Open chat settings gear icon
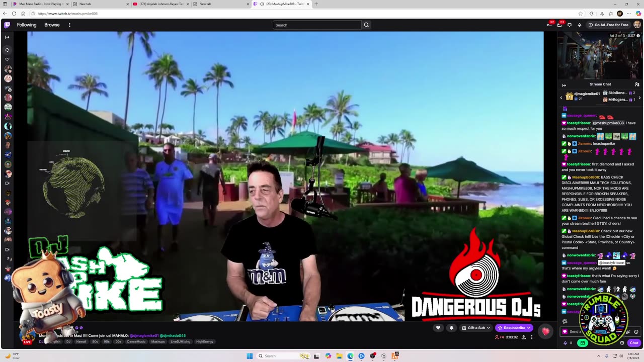 tap(622, 343)
